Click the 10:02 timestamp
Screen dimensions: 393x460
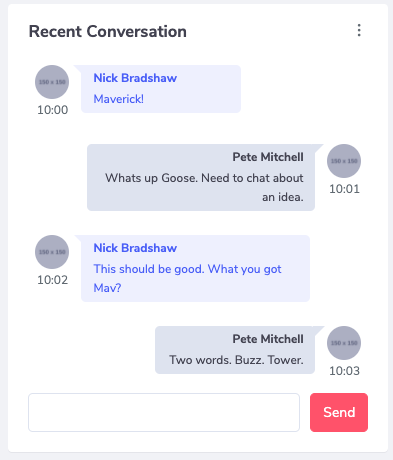point(52,280)
